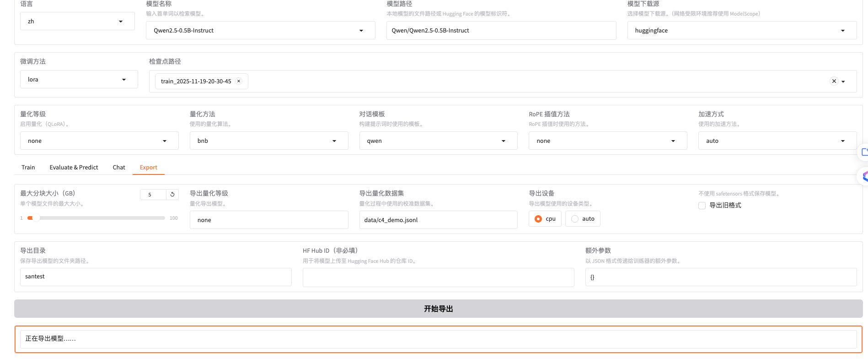Click the 开始导出 start export button
Image resolution: width=868 pixels, height=359 pixels.
[x=438, y=309]
